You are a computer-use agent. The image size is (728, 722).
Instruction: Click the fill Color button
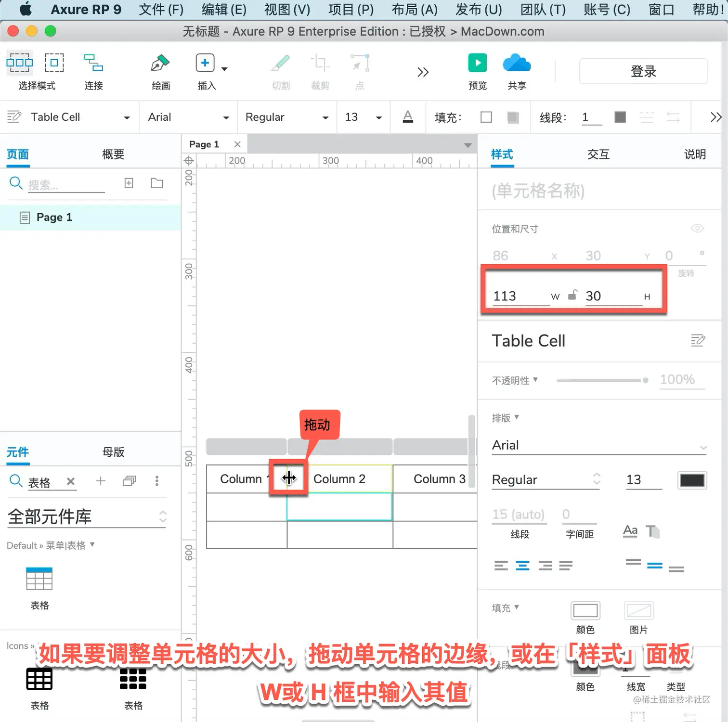[x=585, y=611]
